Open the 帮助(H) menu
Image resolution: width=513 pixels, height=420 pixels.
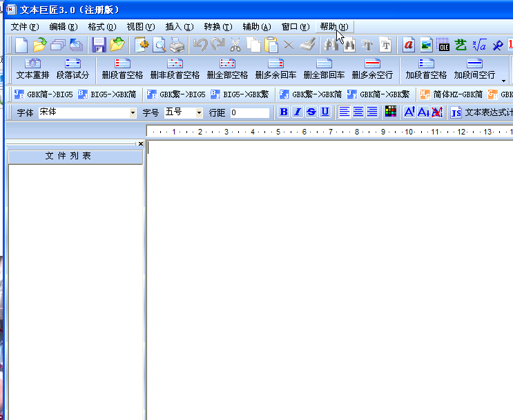click(334, 27)
